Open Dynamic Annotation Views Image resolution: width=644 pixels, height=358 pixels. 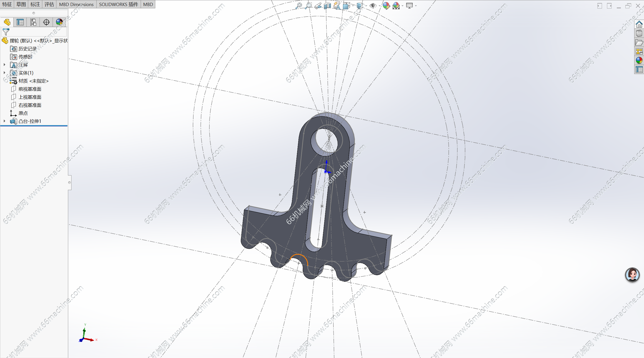pos(337,6)
